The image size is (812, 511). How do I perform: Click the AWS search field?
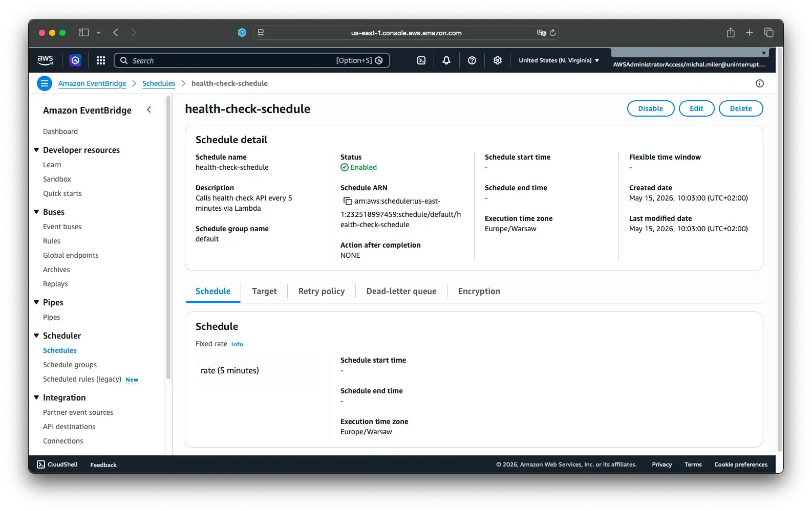coord(252,60)
